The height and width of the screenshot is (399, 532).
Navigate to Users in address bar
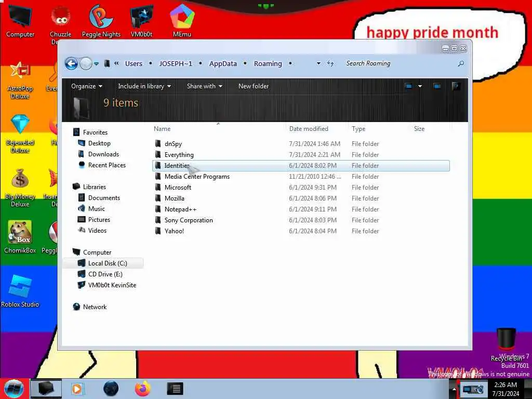tap(134, 63)
